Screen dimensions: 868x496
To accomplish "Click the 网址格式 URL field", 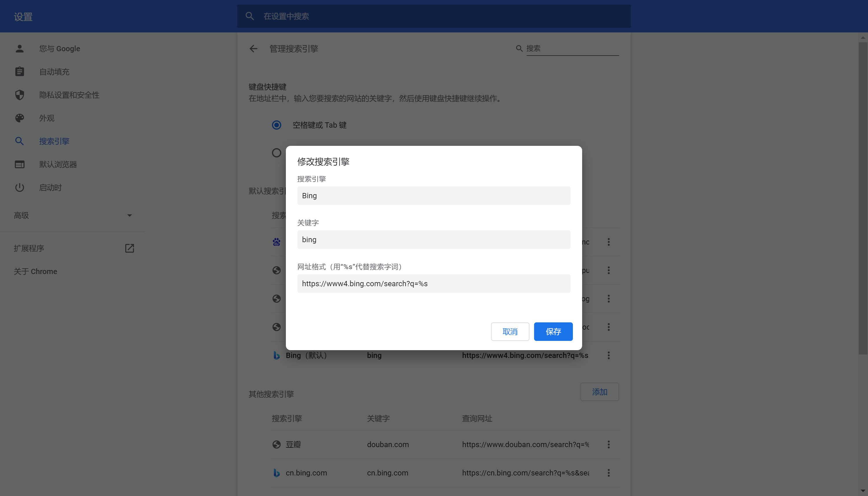I will point(433,283).
